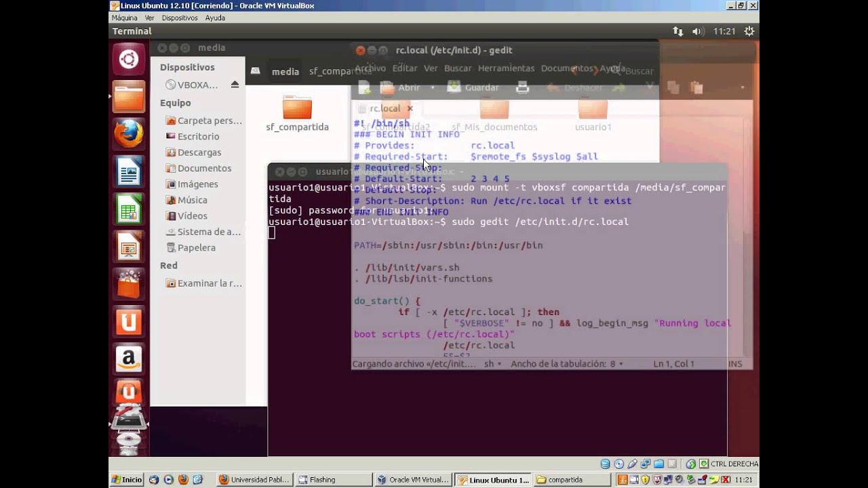
Task: Open gedit Archivo menu
Action: pyautogui.click(x=370, y=68)
